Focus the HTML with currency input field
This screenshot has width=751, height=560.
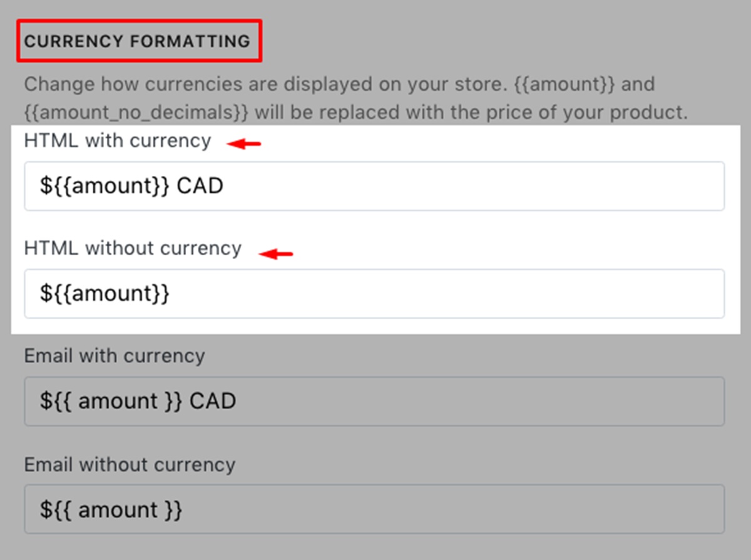point(374,186)
